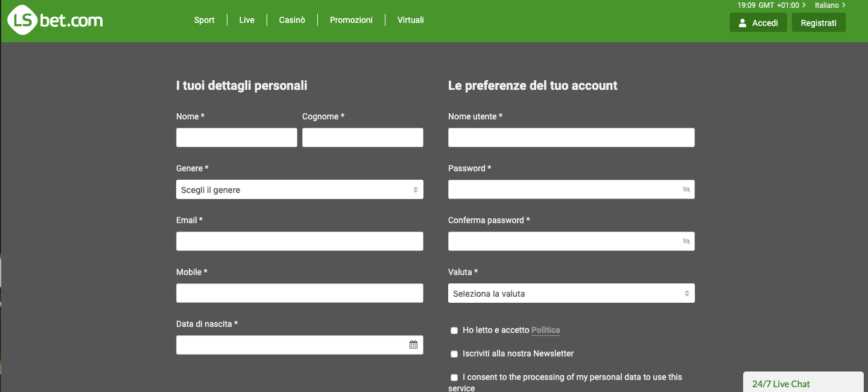Click inside the Nome utente input field
The width and height of the screenshot is (868, 392).
pos(571,137)
